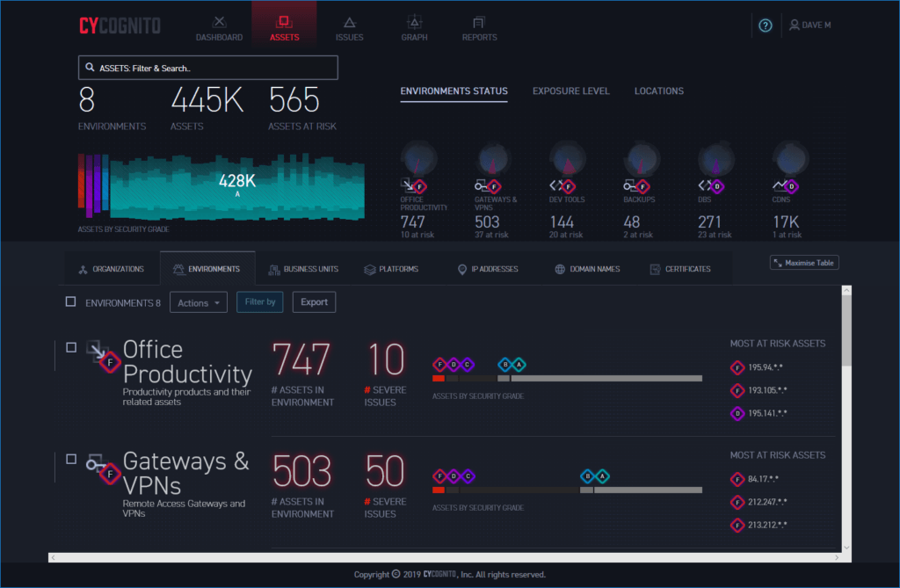Check the Gateways & VPNs row checkbox
This screenshot has width=900, height=588.
71,459
